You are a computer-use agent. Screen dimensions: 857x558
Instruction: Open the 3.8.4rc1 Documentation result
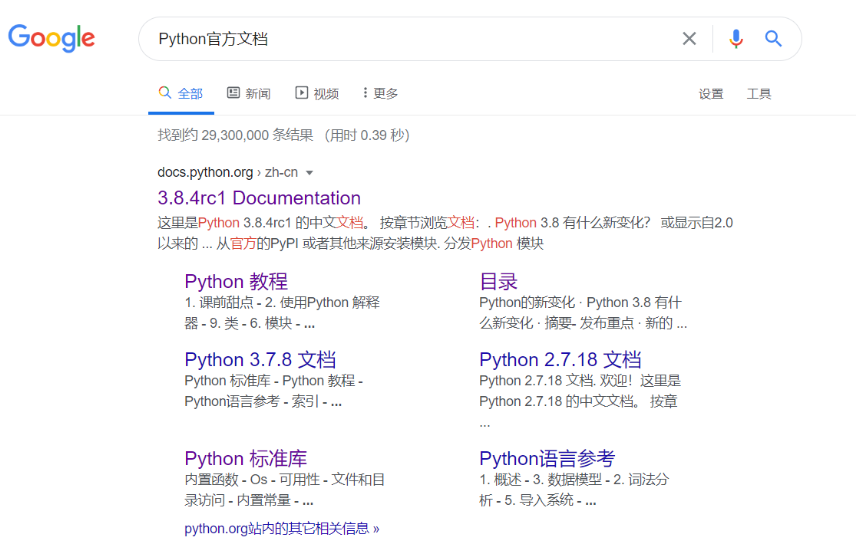(259, 198)
